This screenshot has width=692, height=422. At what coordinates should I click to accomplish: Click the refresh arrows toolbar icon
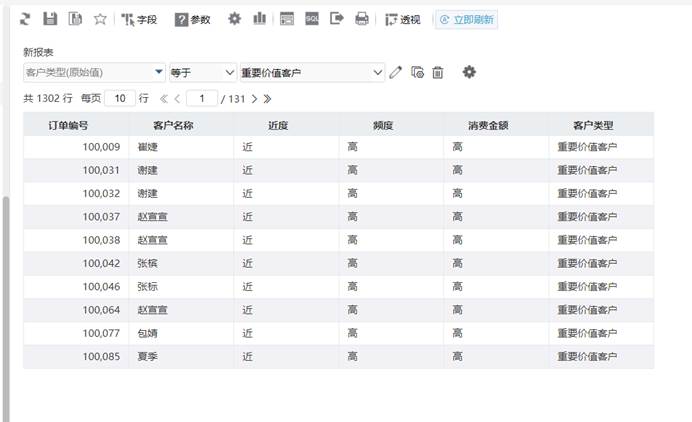(25, 19)
